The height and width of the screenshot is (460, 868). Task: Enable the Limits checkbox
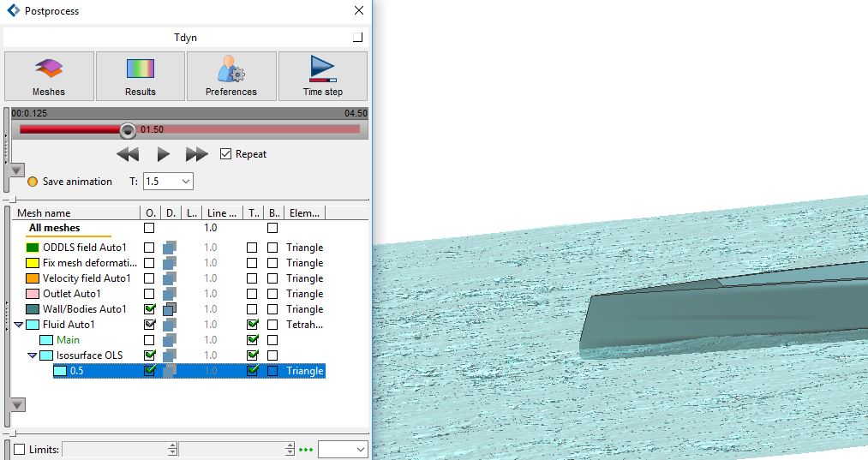click(x=20, y=450)
